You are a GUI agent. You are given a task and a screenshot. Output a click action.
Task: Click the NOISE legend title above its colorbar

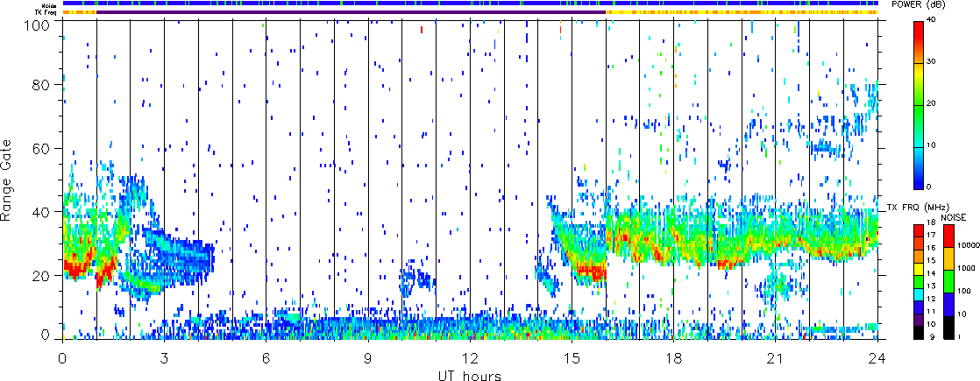(x=953, y=216)
